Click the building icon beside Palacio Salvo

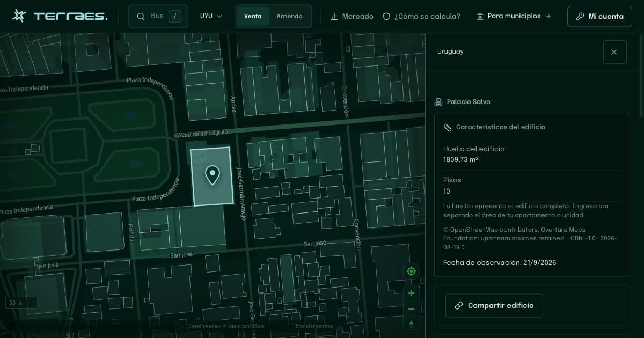point(438,102)
